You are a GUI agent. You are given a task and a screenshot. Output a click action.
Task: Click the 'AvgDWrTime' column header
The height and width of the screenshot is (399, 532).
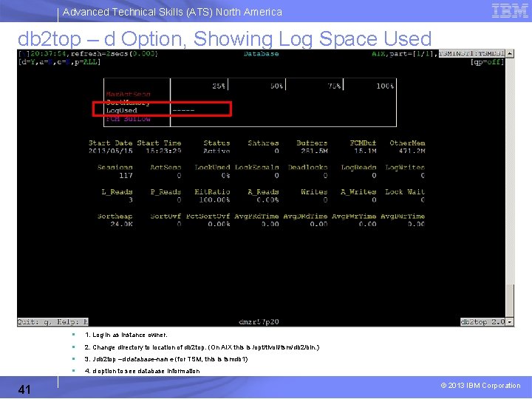(x=403, y=216)
